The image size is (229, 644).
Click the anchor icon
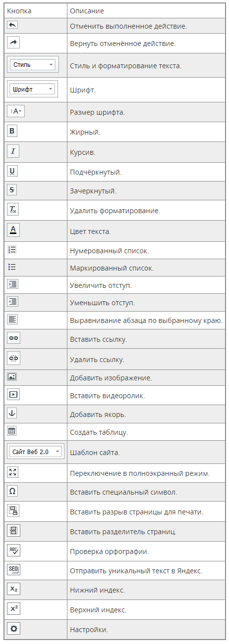[x=13, y=414]
